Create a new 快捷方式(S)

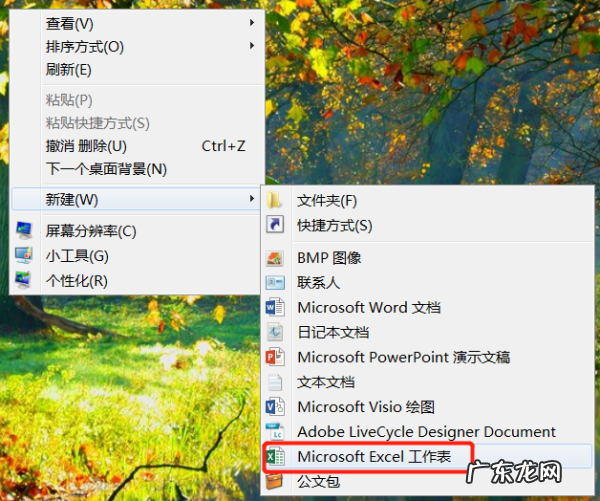click(428, 225)
